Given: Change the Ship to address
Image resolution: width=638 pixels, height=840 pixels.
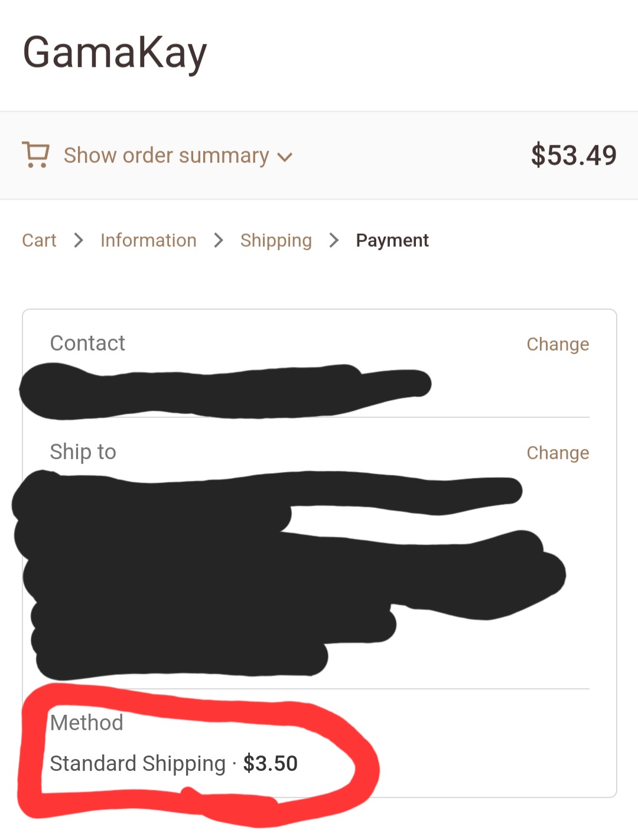Looking at the screenshot, I should point(558,453).
